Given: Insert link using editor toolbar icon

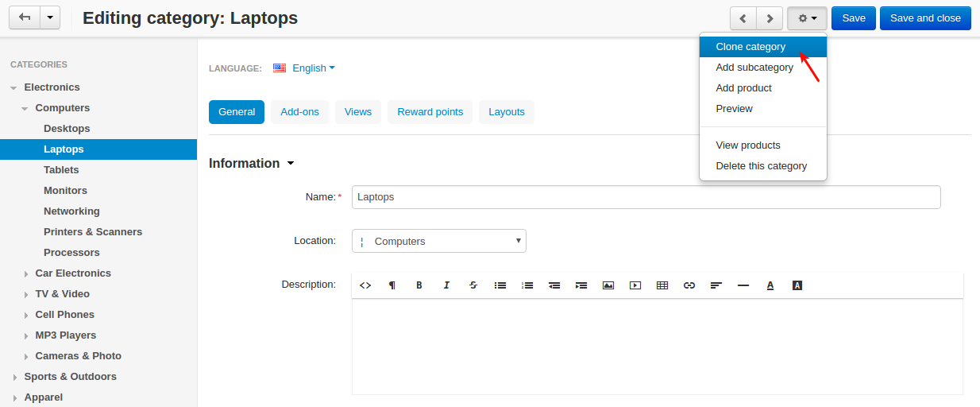Looking at the screenshot, I should coord(689,285).
